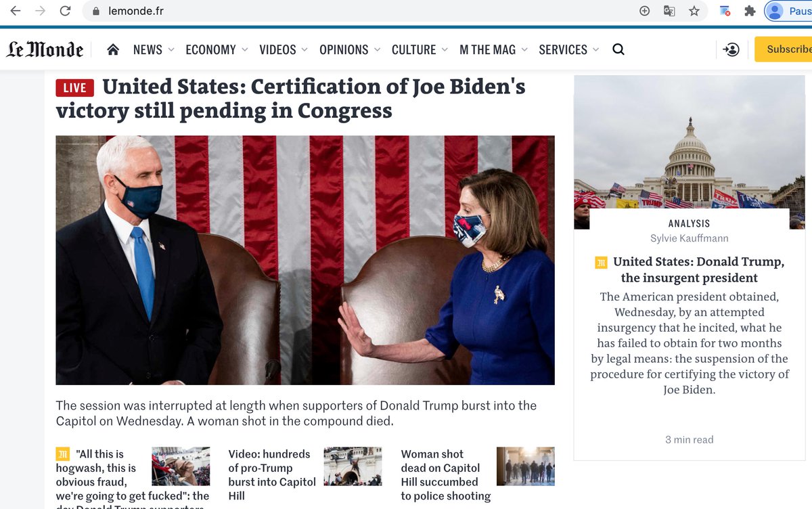Click the yellow Subscribe button
This screenshot has width=812, height=509.
click(784, 49)
